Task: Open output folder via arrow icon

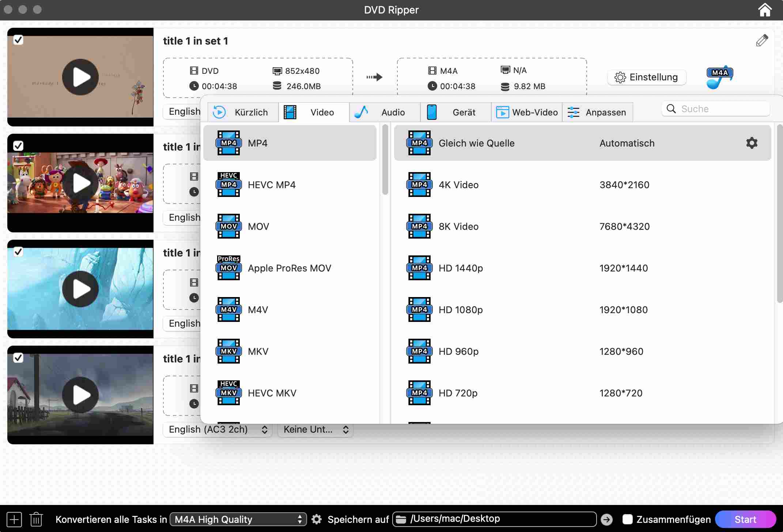Action: coord(606,519)
